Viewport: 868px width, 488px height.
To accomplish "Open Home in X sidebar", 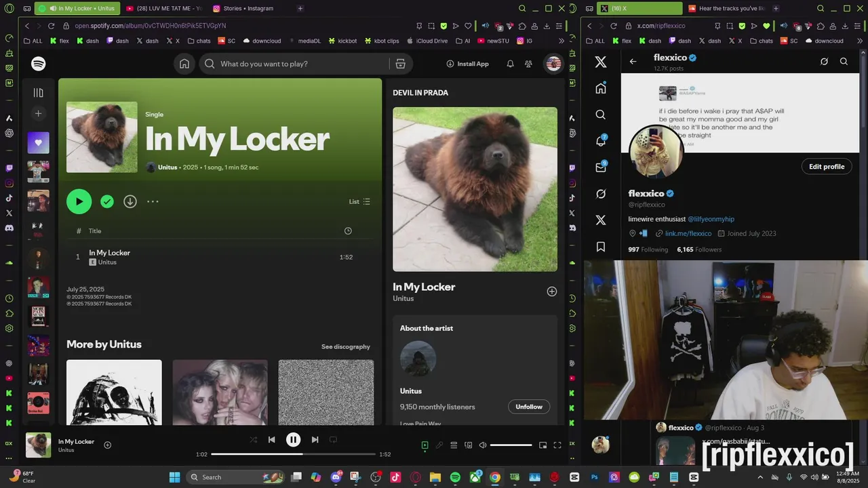I will (601, 89).
